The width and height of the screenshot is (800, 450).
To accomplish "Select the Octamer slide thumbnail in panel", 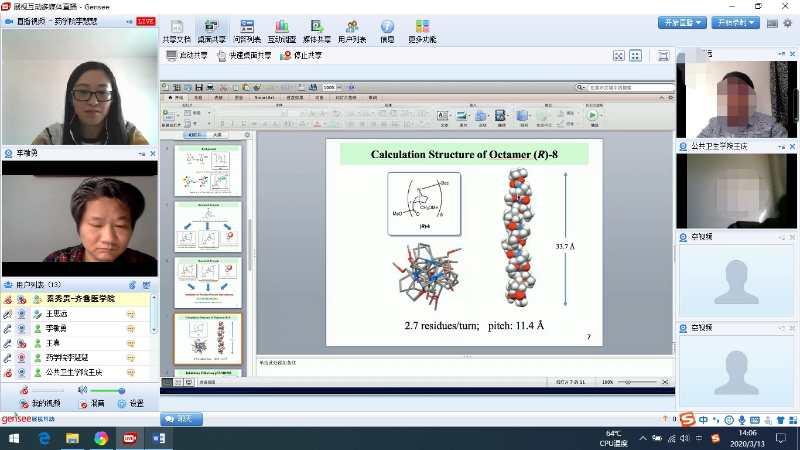I will pyautogui.click(x=208, y=338).
